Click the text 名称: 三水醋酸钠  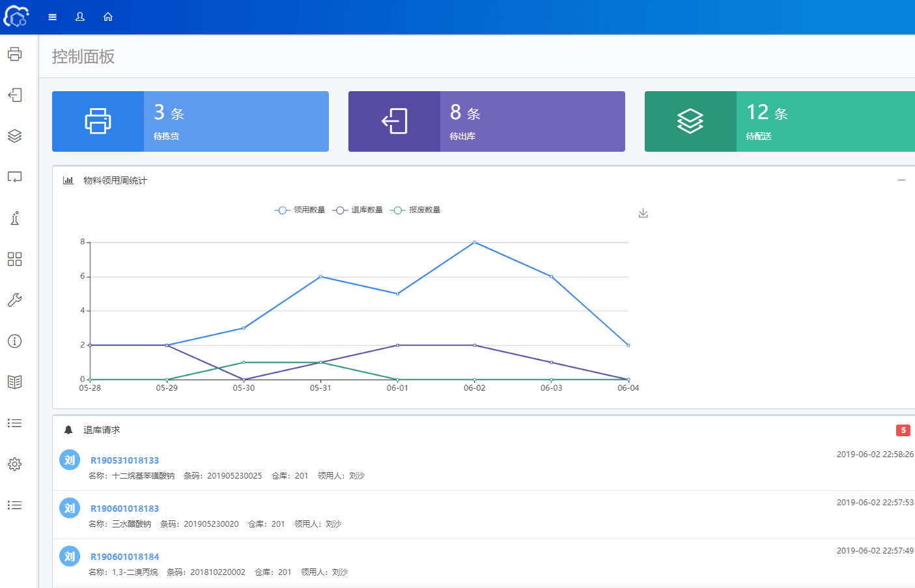point(120,524)
